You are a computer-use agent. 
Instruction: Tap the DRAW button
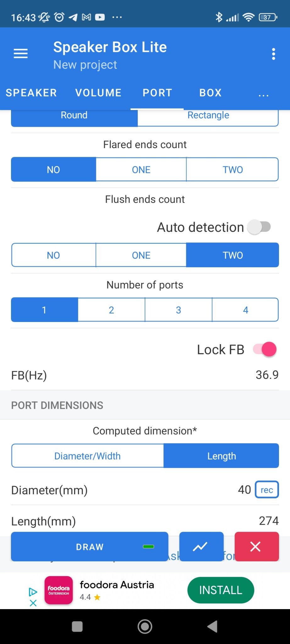[x=90, y=547]
